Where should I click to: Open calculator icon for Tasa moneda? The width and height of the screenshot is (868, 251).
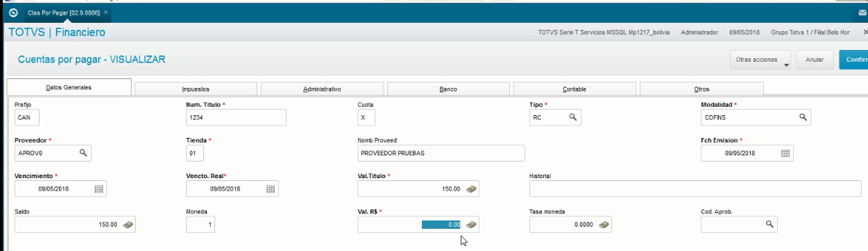pos(604,225)
